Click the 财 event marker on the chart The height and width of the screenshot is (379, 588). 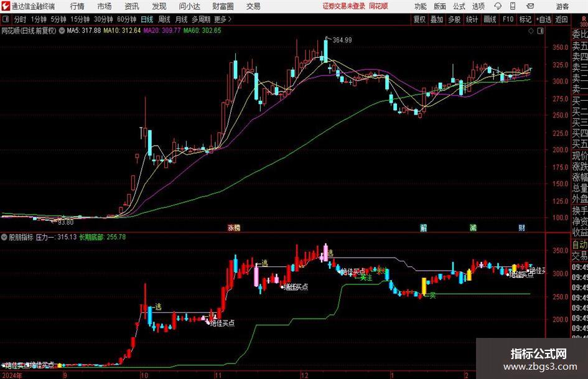[521, 228]
